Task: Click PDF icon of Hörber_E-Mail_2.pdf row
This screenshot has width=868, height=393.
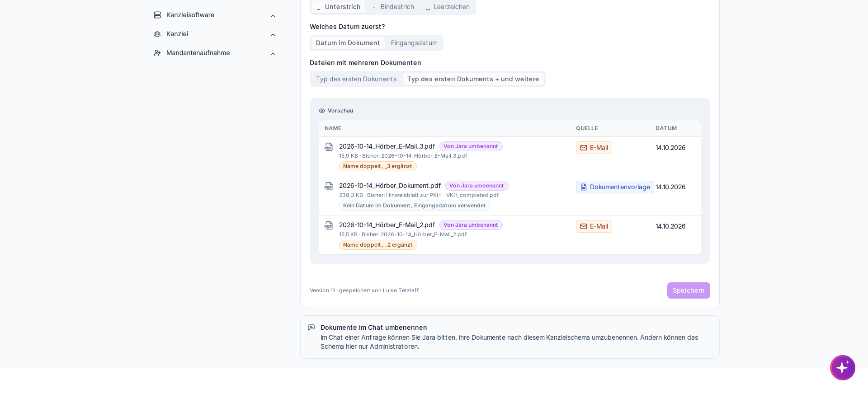Action: 329,225
